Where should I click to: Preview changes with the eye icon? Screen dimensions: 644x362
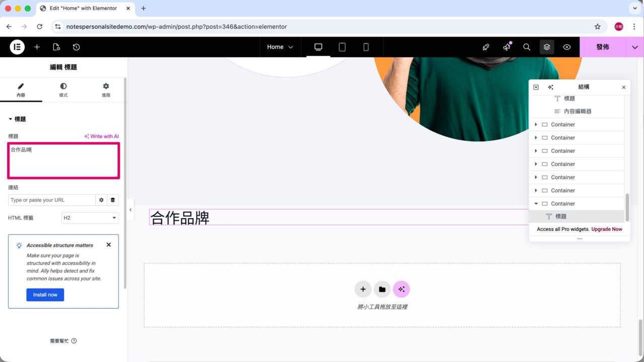(567, 47)
